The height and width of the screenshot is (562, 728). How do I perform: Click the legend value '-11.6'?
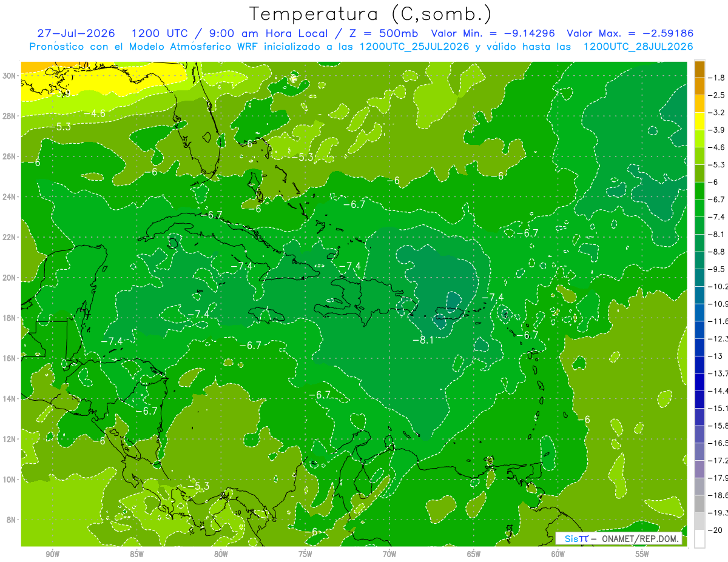click(718, 321)
